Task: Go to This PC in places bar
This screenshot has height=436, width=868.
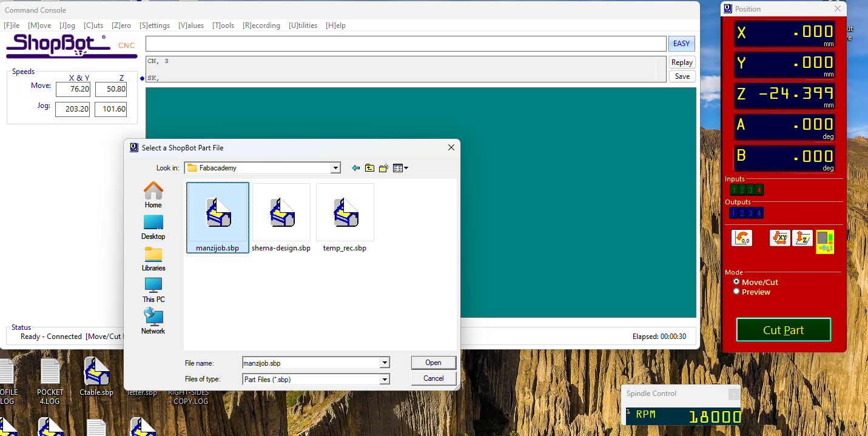Action: 153,290
